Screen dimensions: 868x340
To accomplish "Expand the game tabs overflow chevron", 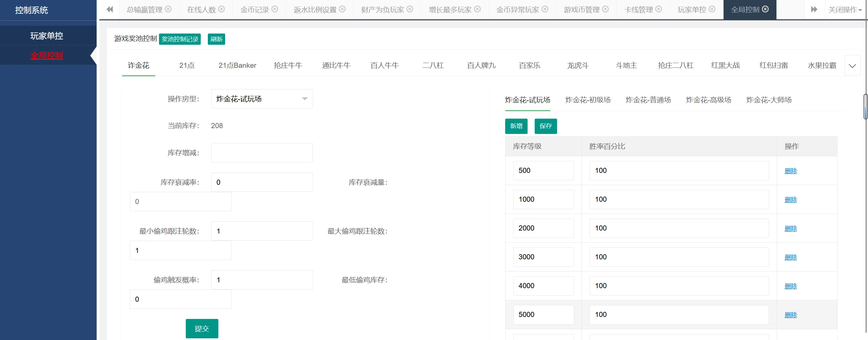I will pos(852,65).
